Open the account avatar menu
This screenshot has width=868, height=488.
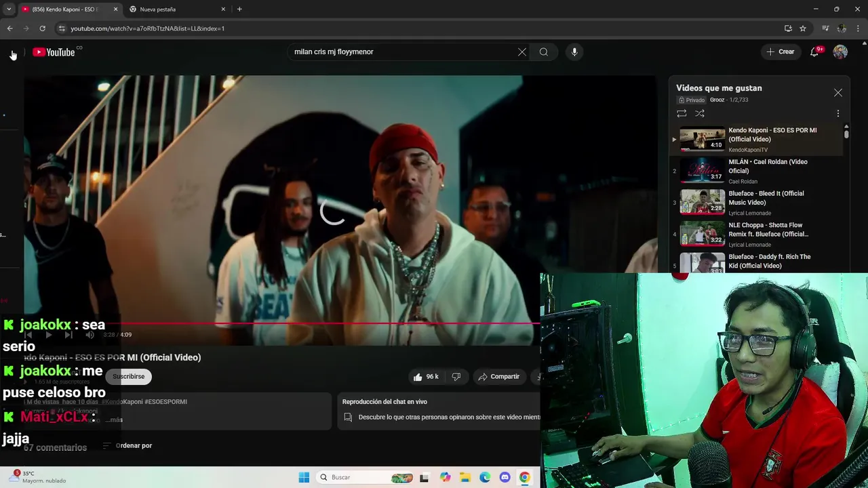click(x=840, y=52)
